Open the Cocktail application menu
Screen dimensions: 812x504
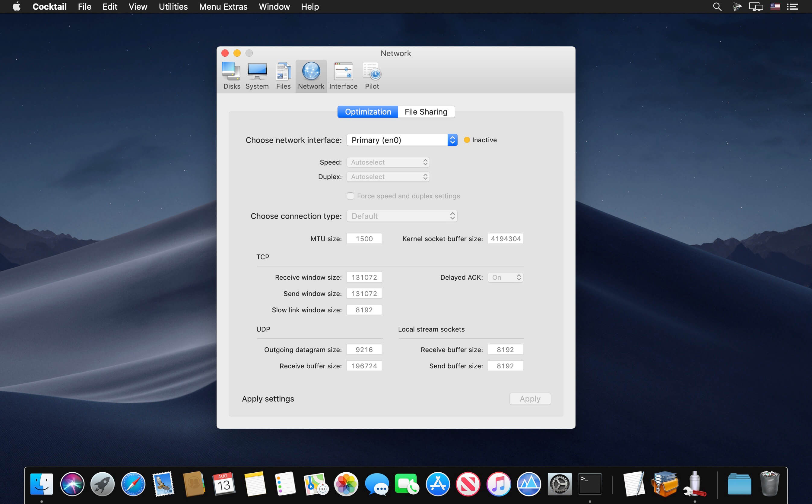point(49,7)
